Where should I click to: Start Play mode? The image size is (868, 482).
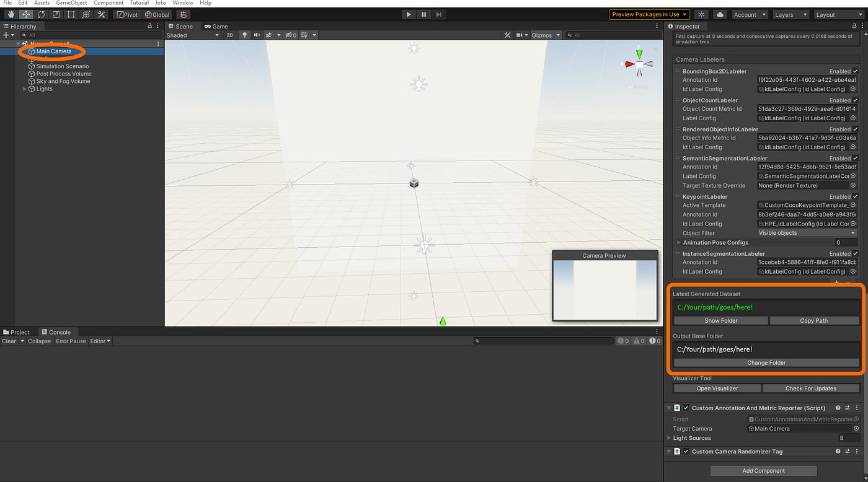point(409,14)
